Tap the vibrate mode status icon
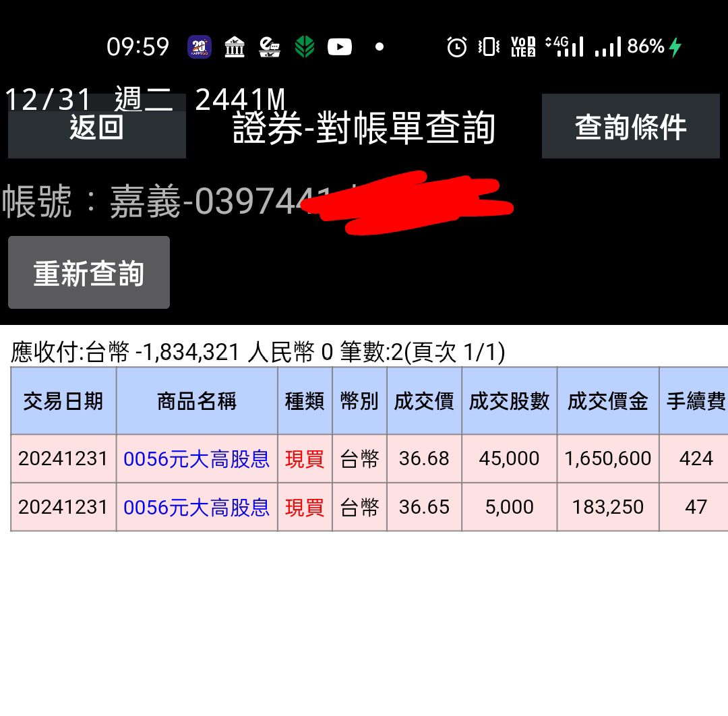This screenshot has width=728, height=716. pyautogui.click(x=487, y=47)
